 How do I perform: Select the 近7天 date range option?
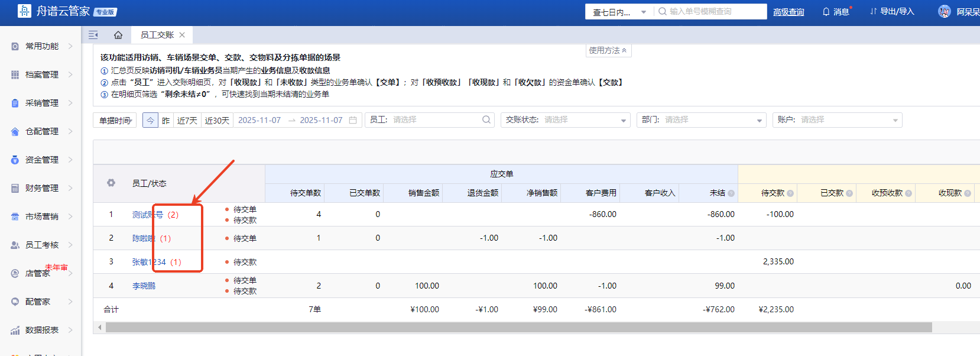coord(187,121)
